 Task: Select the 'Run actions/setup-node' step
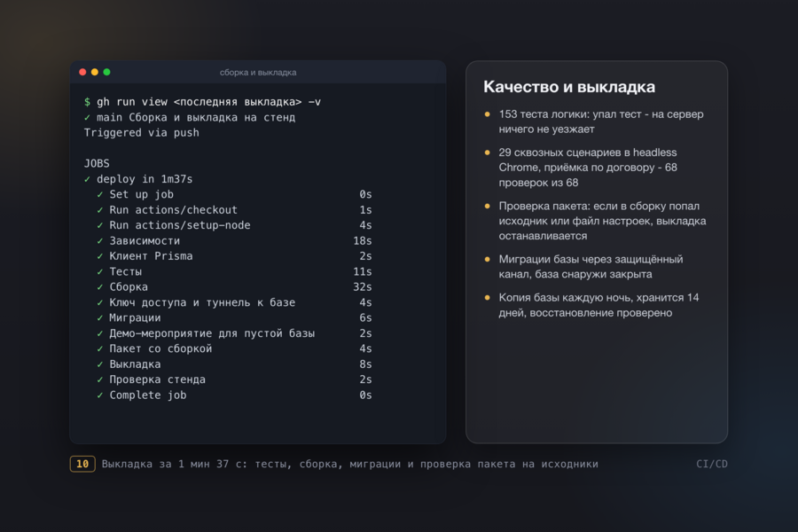pyautogui.click(x=234, y=225)
